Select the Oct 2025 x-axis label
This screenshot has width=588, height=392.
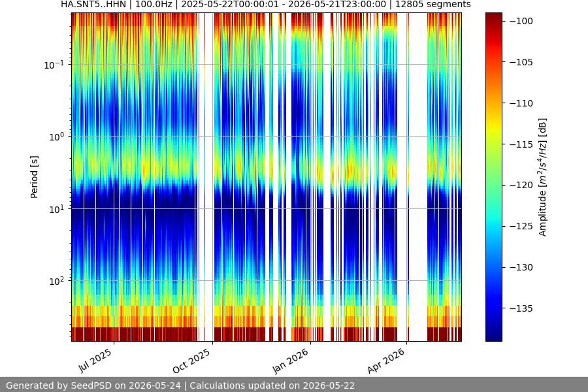click(x=191, y=361)
